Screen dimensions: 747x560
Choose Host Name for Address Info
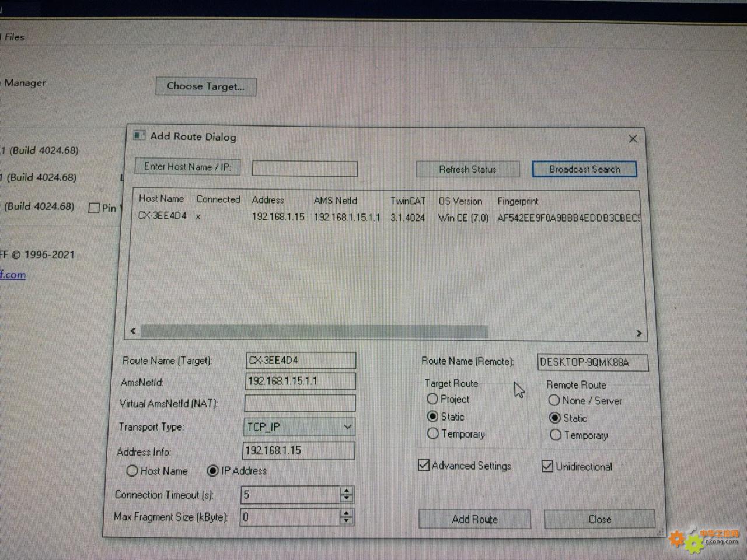(x=132, y=471)
